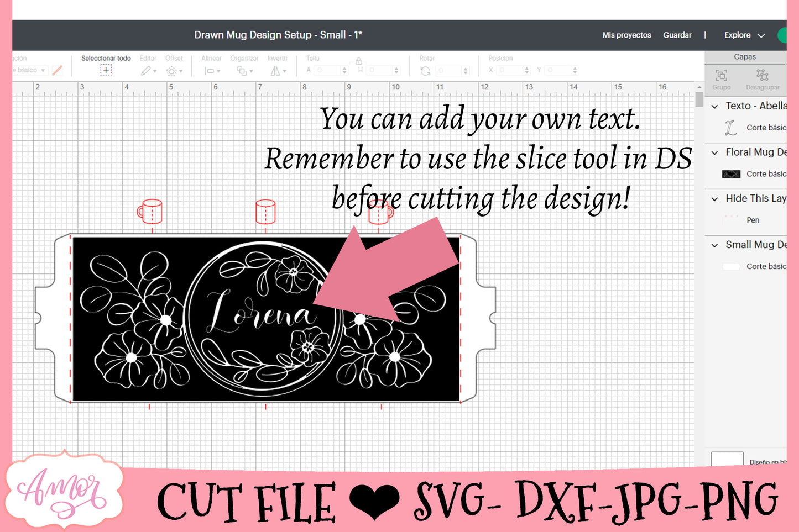Click Guardar to save project
The image size is (799, 532).
(x=677, y=35)
